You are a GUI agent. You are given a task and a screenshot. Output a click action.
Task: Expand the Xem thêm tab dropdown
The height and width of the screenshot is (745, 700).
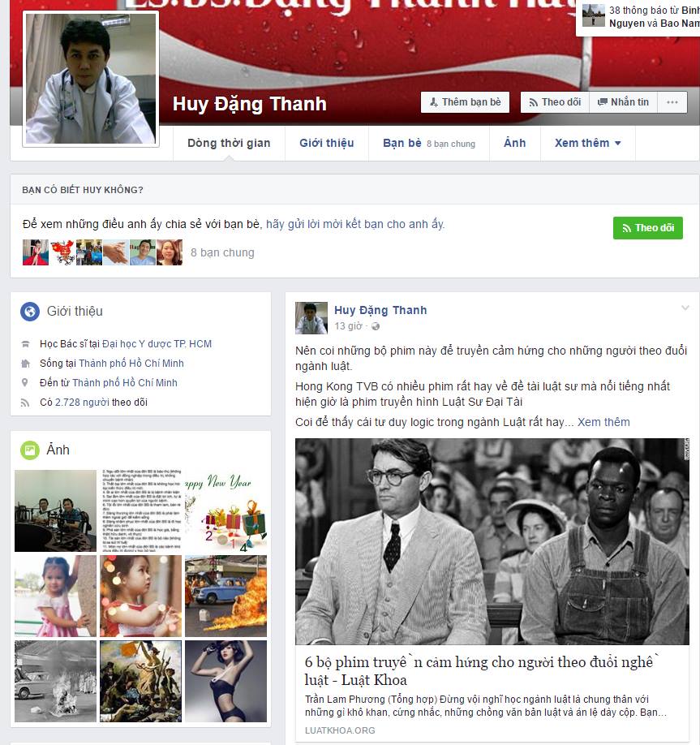[x=587, y=143]
